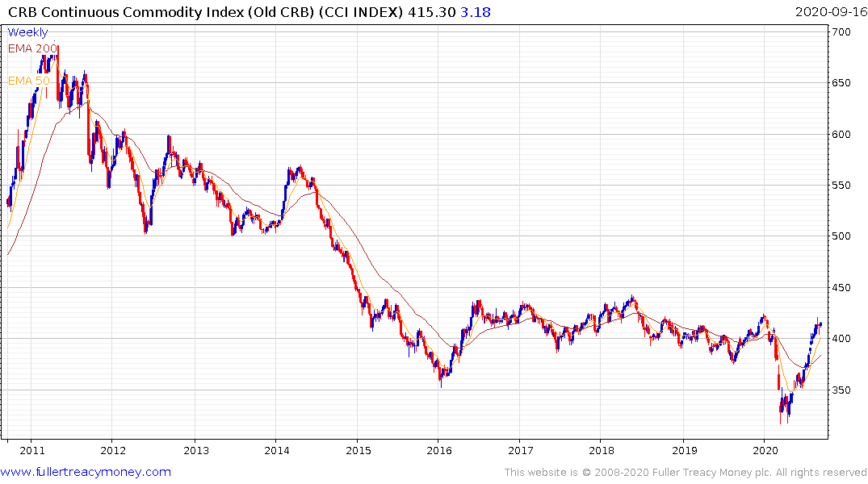Click the 2012 year axis label

(x=113, y=450)
